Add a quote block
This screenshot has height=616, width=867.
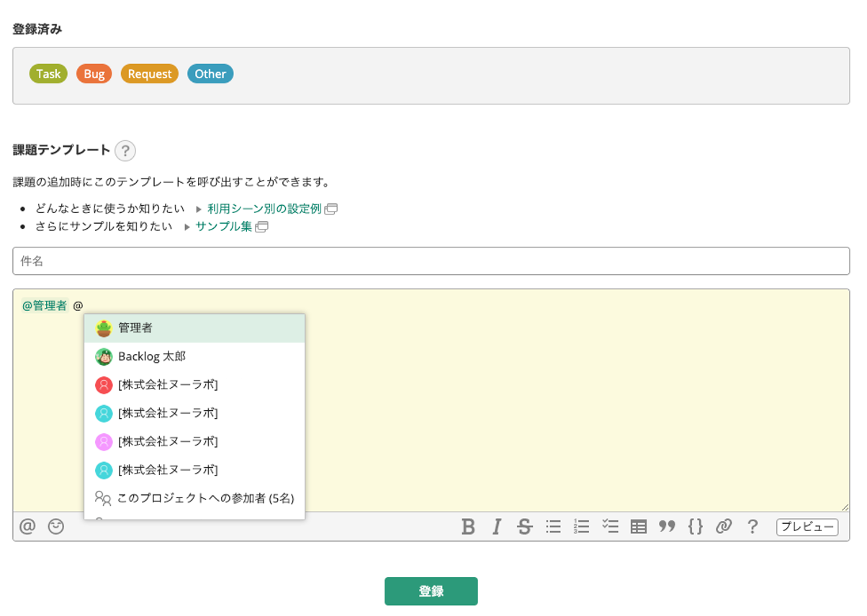pos(667,527)
